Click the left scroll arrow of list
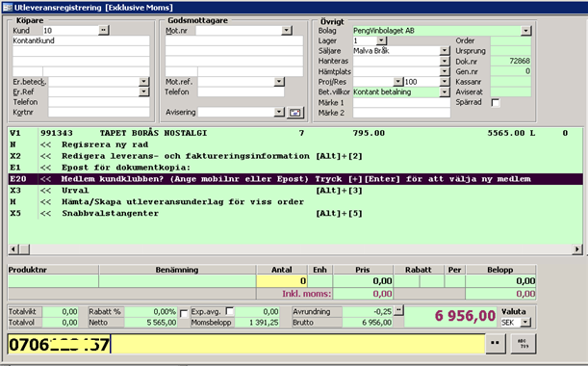 click(x=13, y=248)
